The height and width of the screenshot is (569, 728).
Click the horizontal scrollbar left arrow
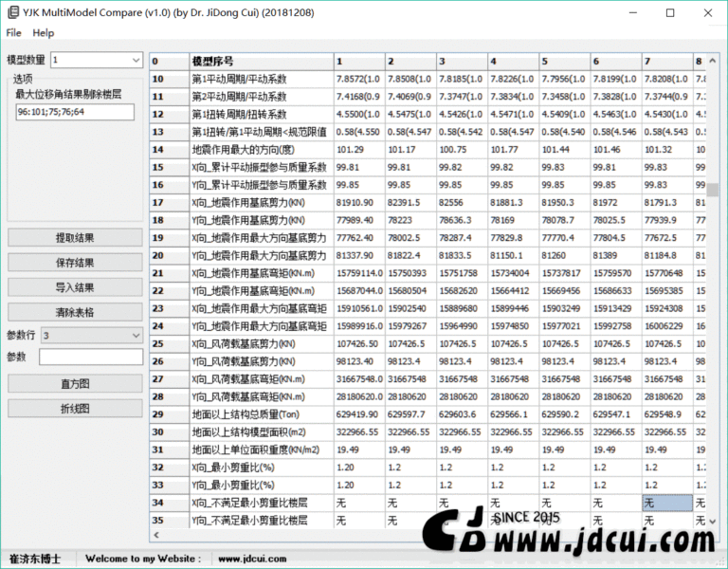click(156, 535)
